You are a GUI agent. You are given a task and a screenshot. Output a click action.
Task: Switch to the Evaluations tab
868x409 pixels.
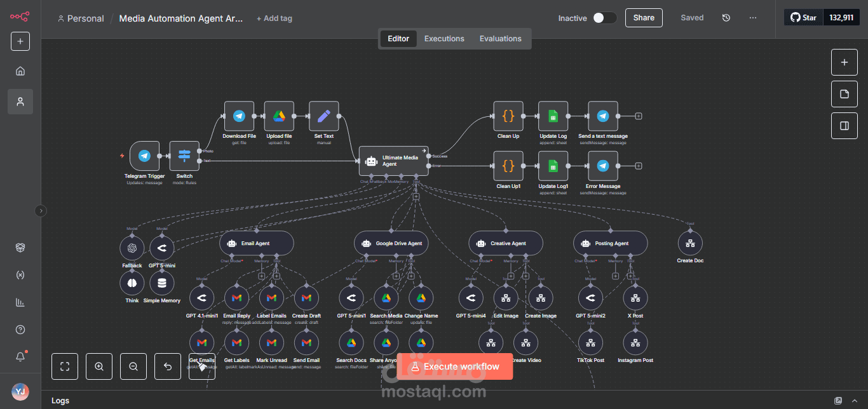tap(500, 39)
